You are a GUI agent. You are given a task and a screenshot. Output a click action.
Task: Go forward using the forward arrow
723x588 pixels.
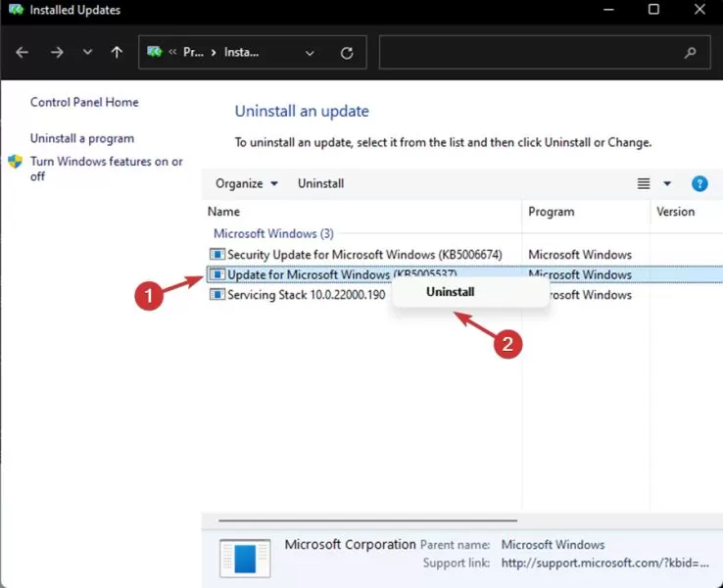coord(57,52)
